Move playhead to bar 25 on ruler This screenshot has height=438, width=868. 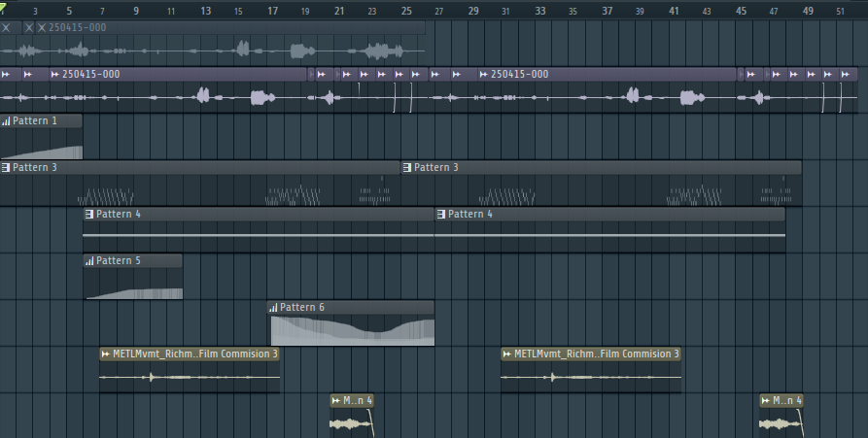point(406,11)
